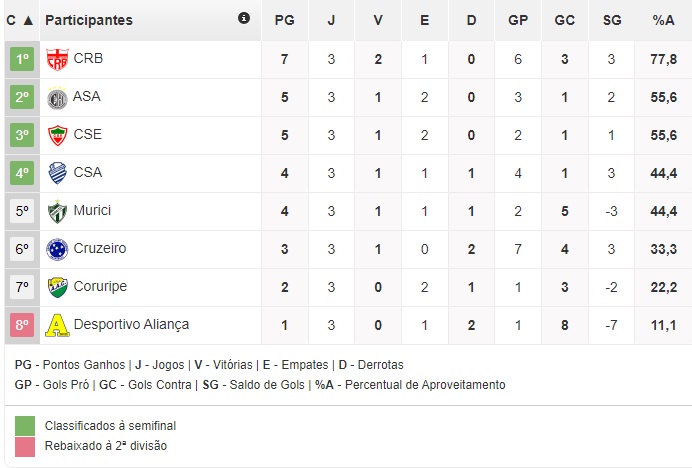Click the Cruzeiro club badge icon
Image resolution: width=692 pixels, height=468 pixels.
point(58,249)
